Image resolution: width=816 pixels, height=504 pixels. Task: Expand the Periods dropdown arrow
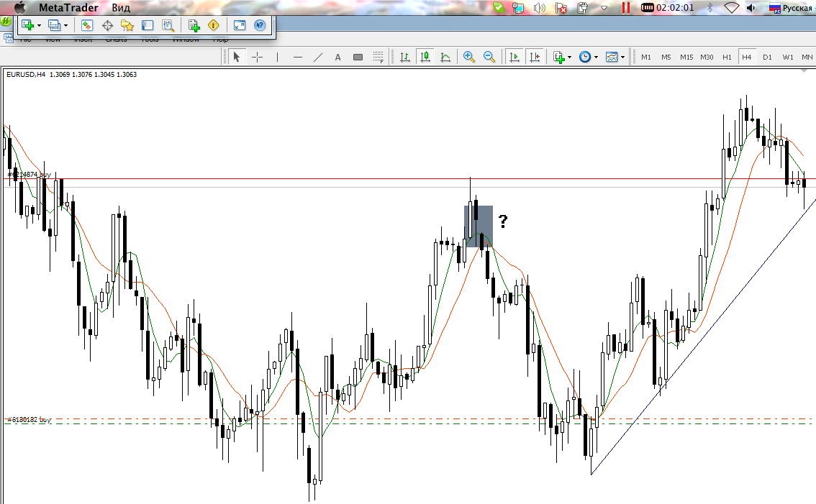(596, 58)
